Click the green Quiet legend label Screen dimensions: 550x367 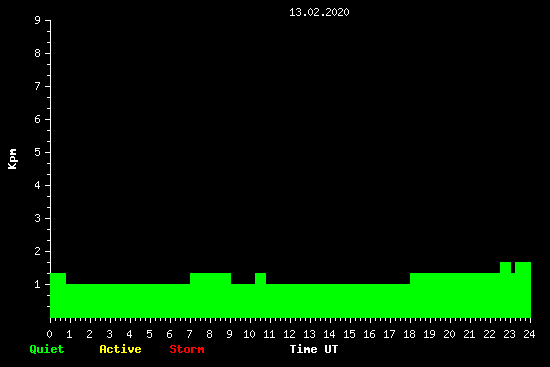(47, 349)
